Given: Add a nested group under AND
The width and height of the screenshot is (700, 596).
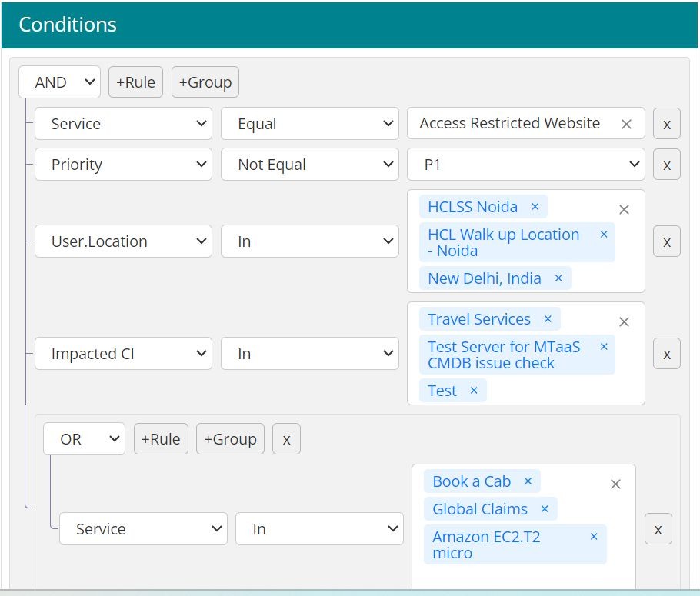Looking at the screenshot, I should pyautogui.click(x=205, y=82).
